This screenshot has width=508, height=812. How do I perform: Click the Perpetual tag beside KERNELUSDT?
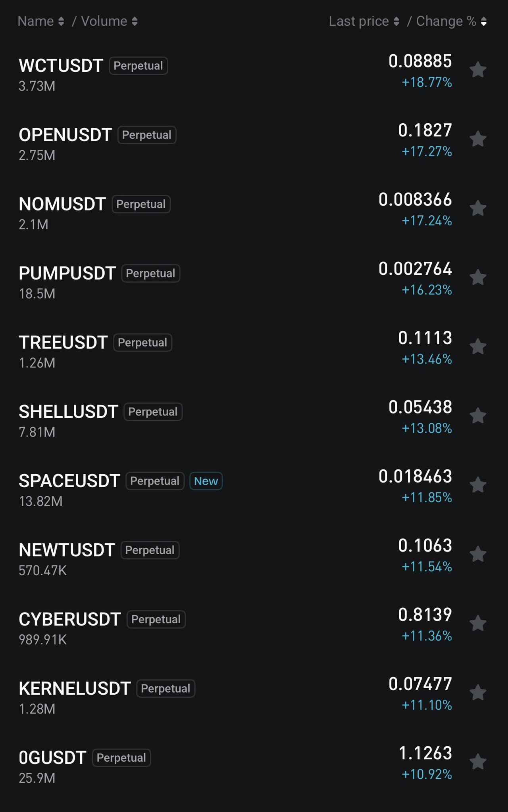pyautogui.click(x=165, y=689)
